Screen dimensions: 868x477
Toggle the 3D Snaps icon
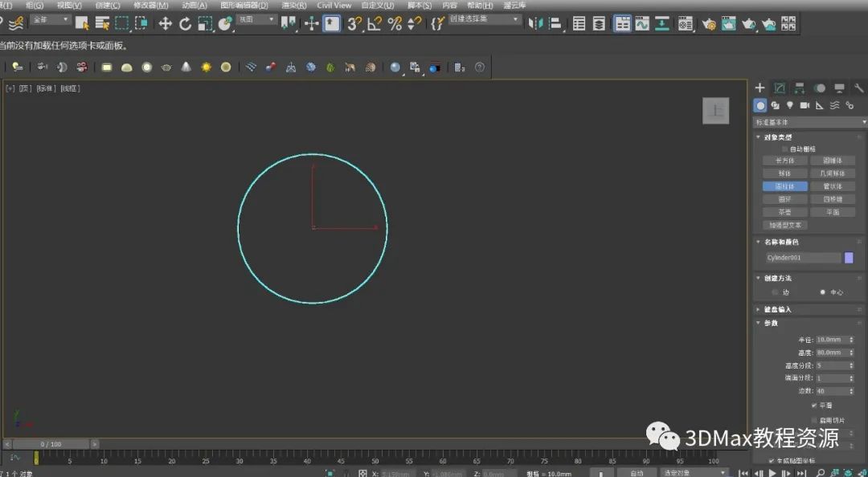[354, 23]
